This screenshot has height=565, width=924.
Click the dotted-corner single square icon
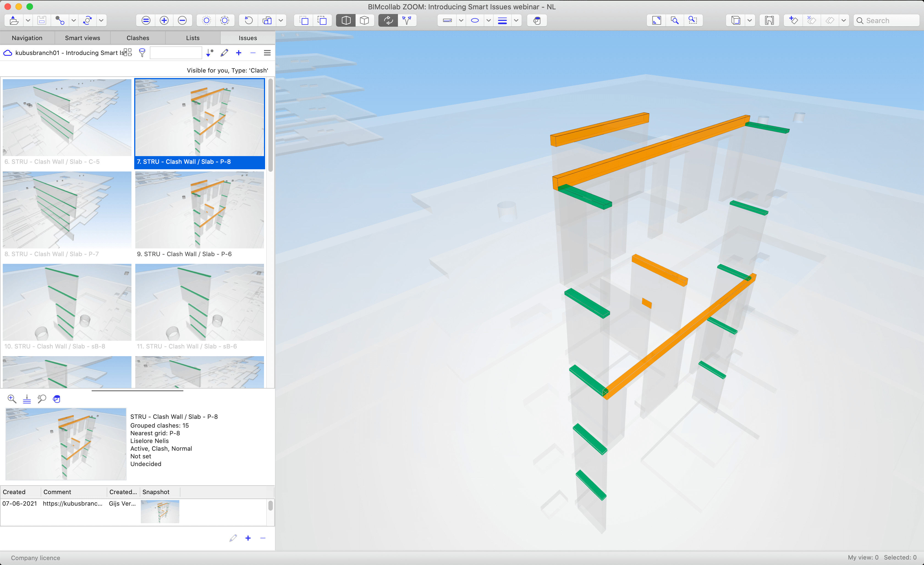304,20
